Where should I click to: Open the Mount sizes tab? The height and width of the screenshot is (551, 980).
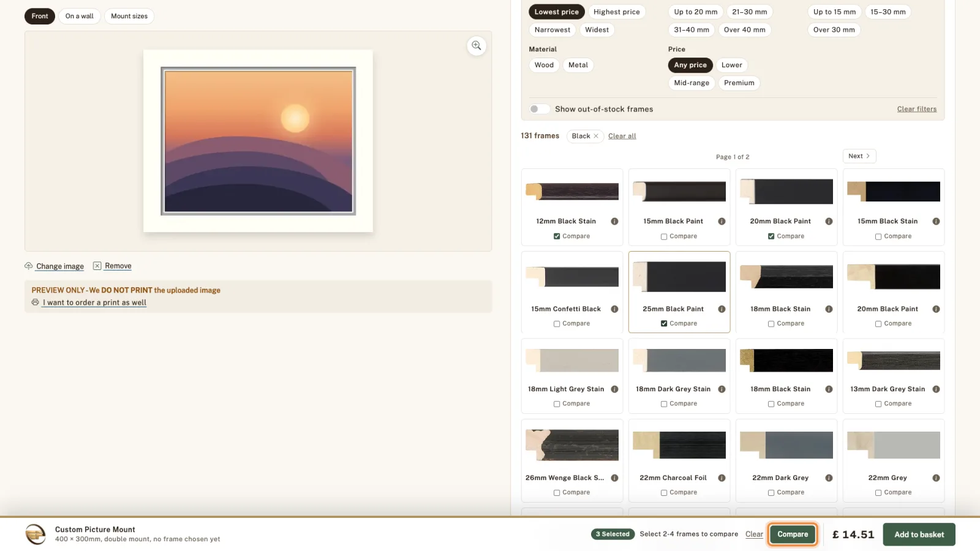coord(129,16)
